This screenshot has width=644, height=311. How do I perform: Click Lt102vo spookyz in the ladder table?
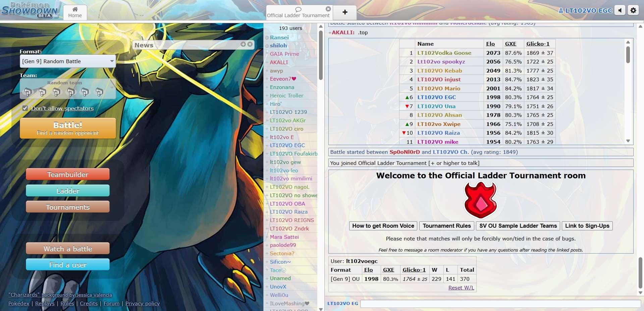coord(441,62)
